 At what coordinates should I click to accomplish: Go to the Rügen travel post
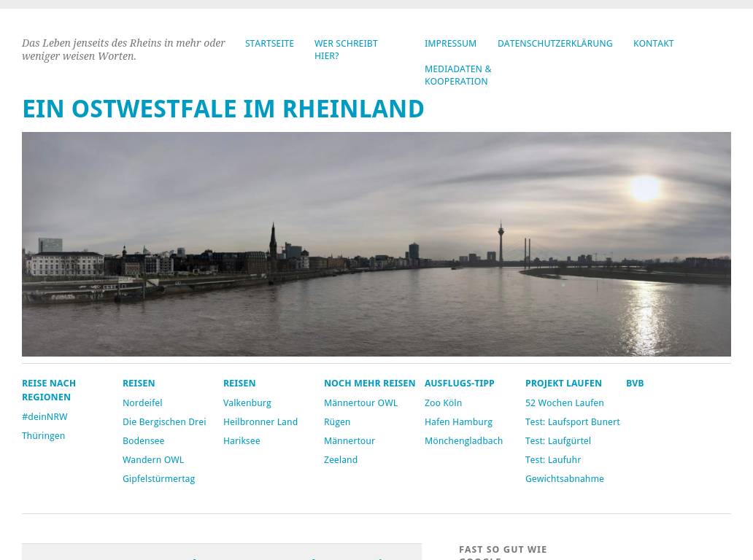337,422
